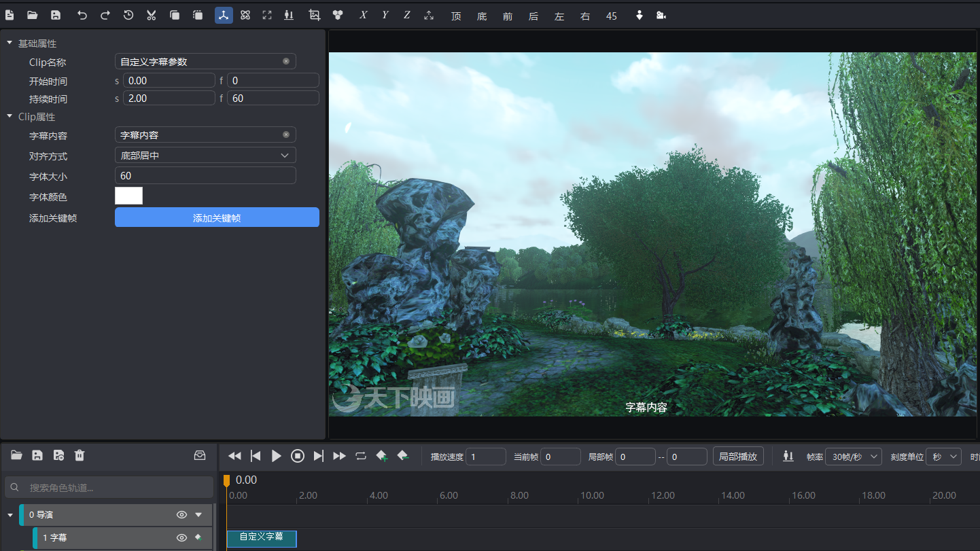Select the 自定义字幕 clip on timeline
This screenshot has width=980, height=551.
262,539
